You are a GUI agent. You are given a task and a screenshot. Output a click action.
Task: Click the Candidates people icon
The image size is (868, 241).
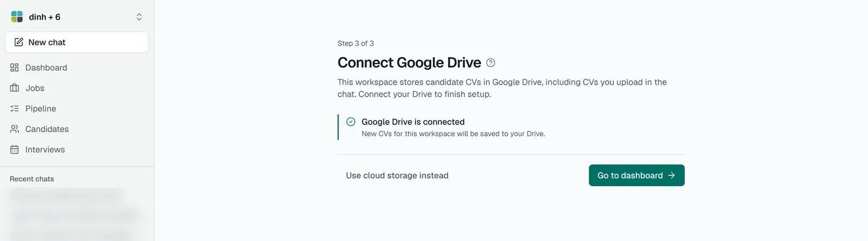tap(15, 129)
